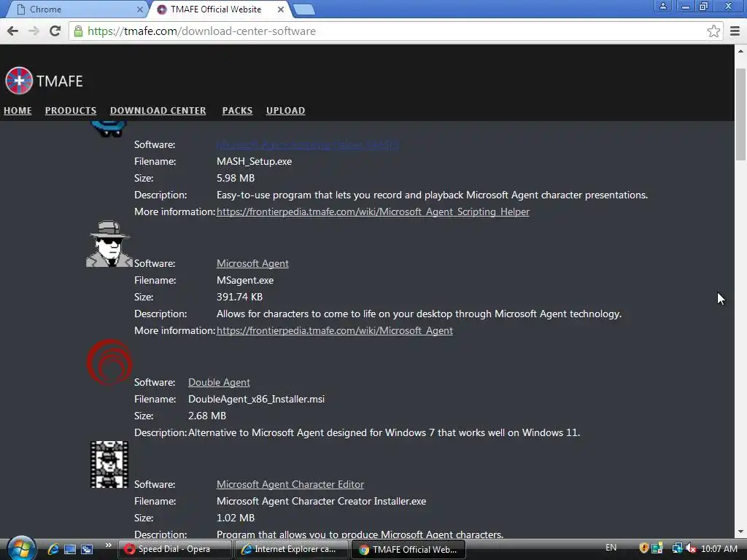Open a new tab button

click(303, 9)
